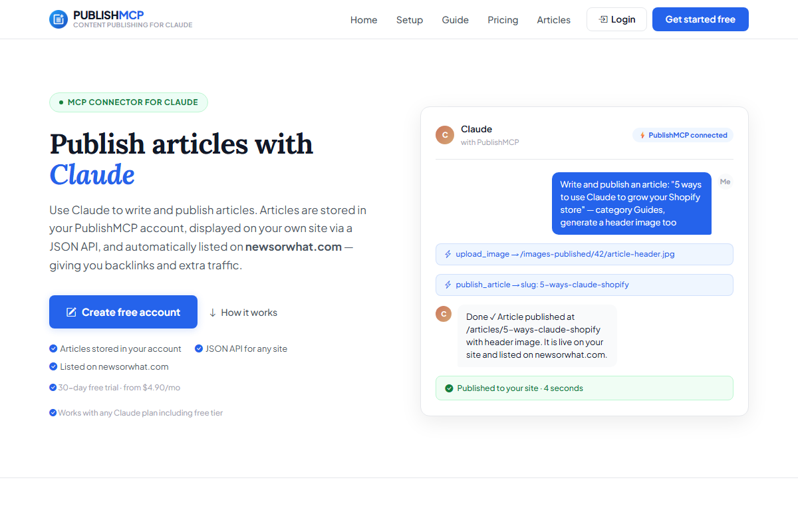Follow the How it works link

pyautogui.click(x=243, y=313)
